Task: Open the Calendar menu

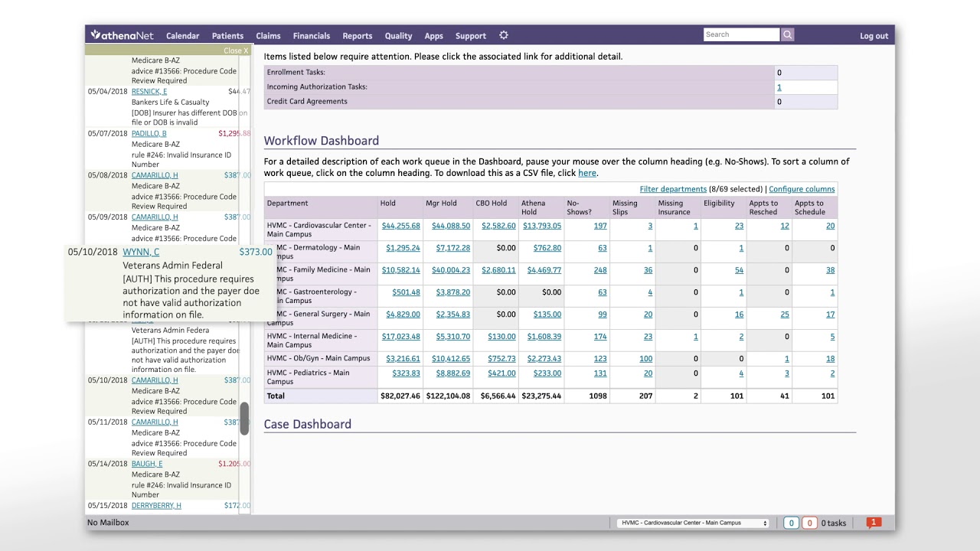Action: 182,36
